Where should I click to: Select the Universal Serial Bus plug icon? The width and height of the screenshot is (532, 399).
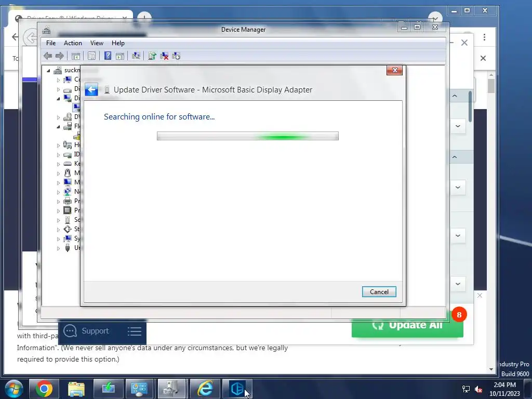[x=68, y=248]
